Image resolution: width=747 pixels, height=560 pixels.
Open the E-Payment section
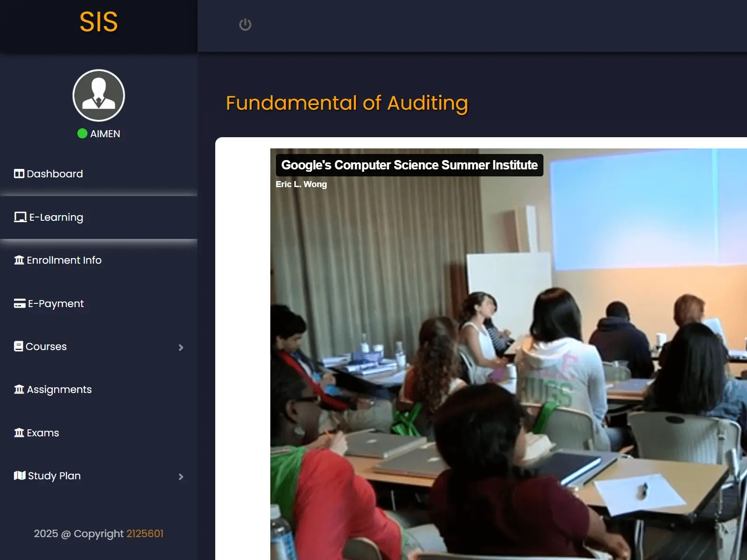[99, 303]
